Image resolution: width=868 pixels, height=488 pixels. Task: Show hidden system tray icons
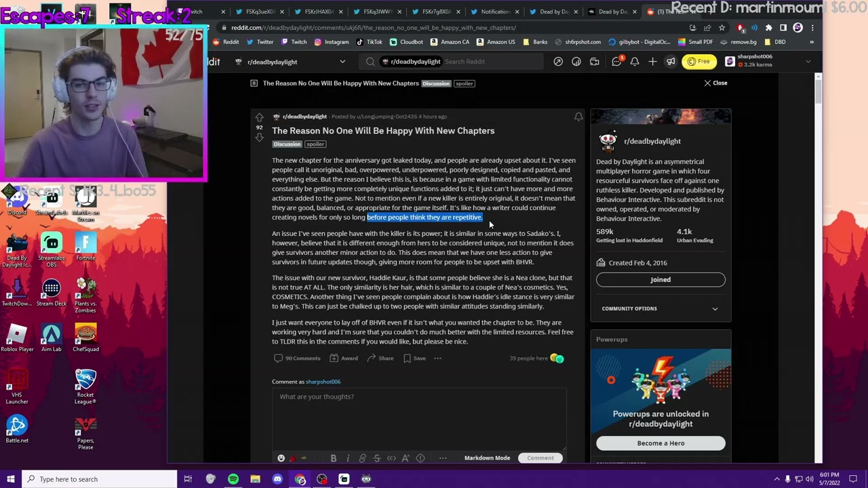point(777,479)
